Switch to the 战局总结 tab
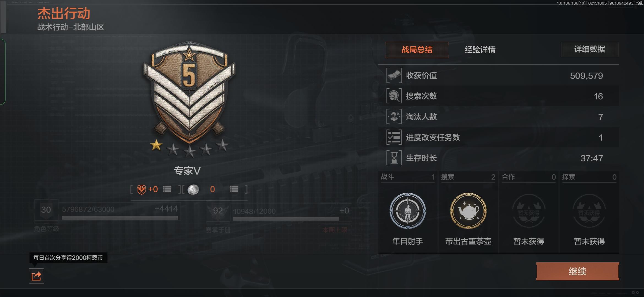Screen dimensions: 644x297 tap(417, 50)
